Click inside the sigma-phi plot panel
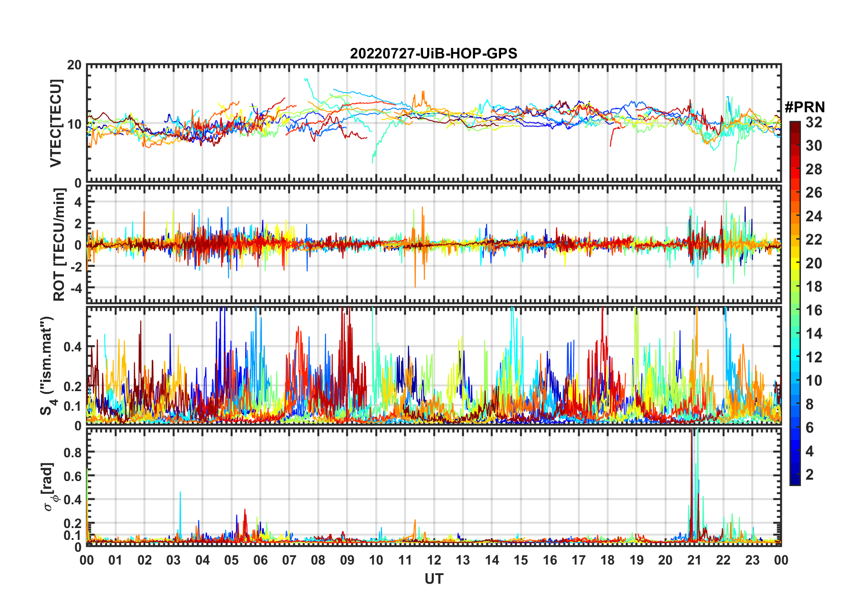 pyautogui.click(x=434, y=487)
